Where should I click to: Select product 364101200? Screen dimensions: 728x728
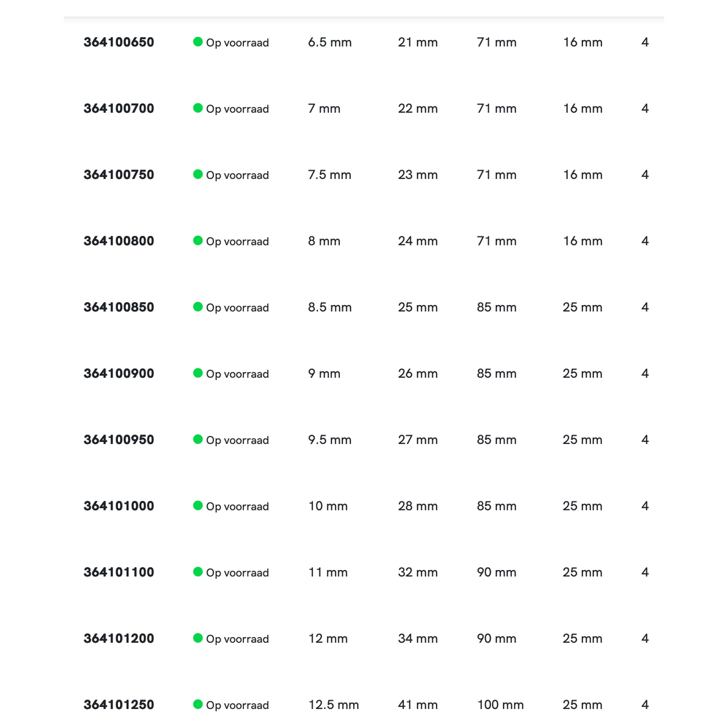(119, 638)
